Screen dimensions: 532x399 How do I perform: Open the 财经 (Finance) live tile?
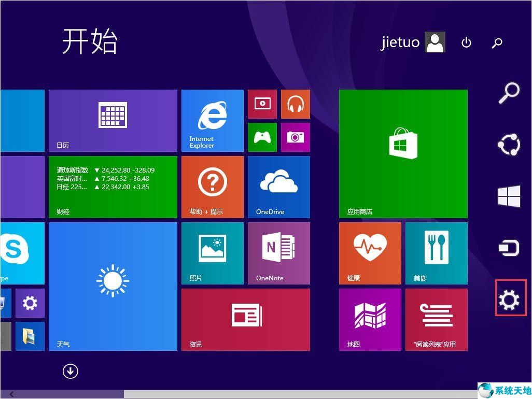tap(113, 187)
